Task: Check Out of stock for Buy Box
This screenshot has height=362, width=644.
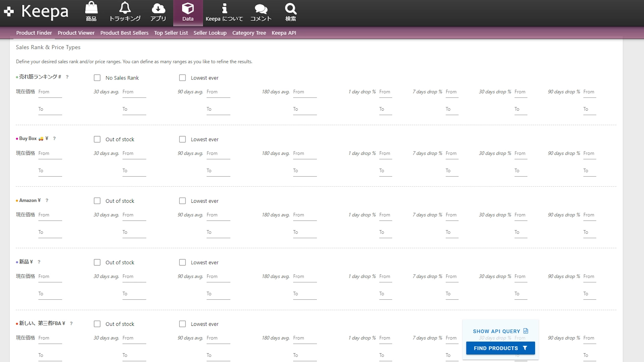Action: pyautogui.click(x=97, y=139)
